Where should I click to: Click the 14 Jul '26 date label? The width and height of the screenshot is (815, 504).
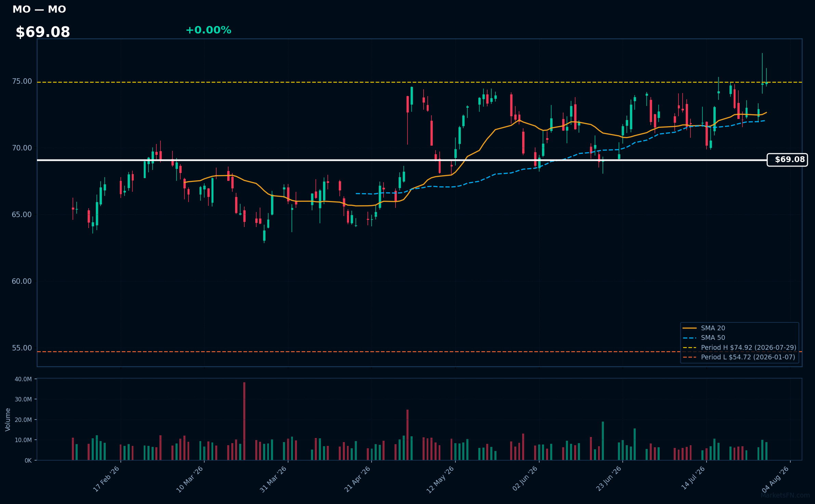(x=693, y=478)
